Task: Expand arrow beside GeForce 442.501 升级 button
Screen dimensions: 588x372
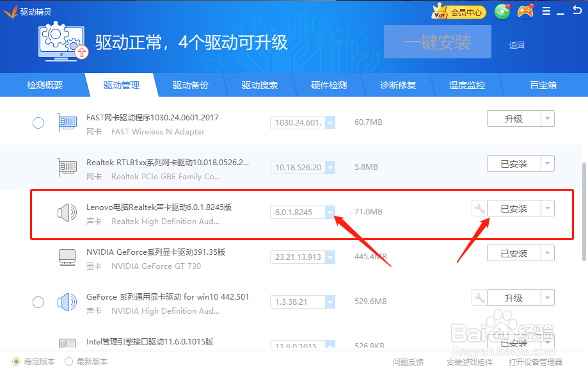Action: [548, 298]
